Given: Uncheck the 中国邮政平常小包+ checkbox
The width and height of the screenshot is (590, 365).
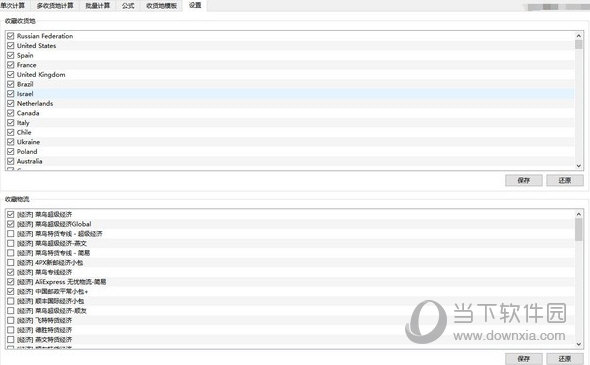Looking at the screenshot, I should coord(11,292).
